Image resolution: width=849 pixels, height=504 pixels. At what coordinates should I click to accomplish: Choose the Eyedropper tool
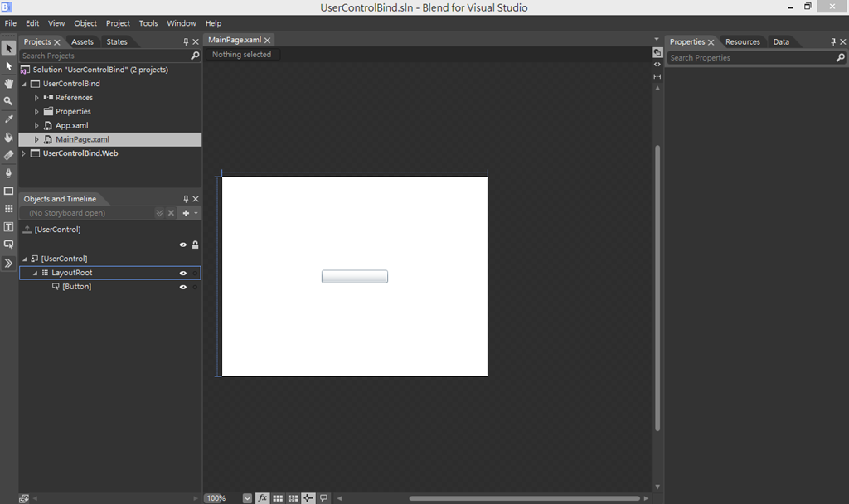(8, 119)
